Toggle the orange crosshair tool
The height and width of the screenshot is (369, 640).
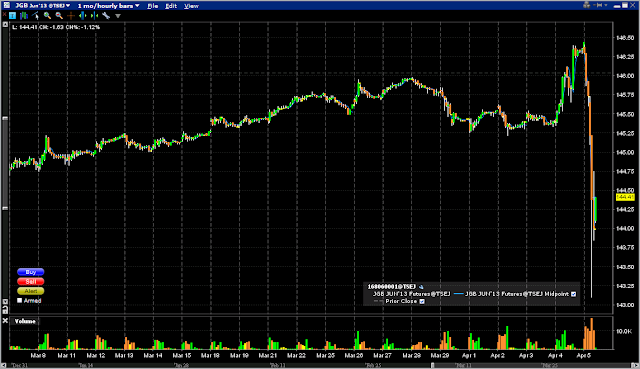click(71, 16)
